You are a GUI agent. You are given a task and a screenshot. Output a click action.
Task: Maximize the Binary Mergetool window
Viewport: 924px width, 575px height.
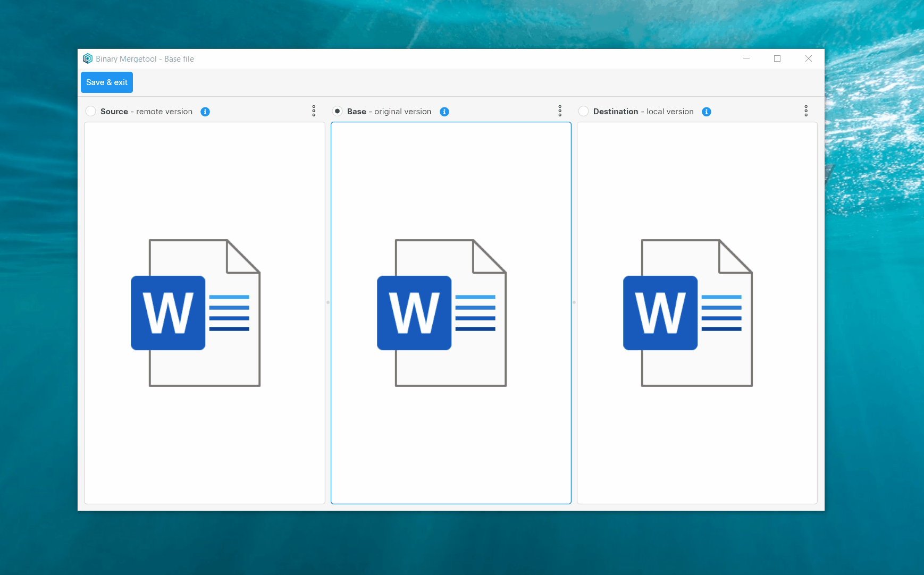coord(778,58)
